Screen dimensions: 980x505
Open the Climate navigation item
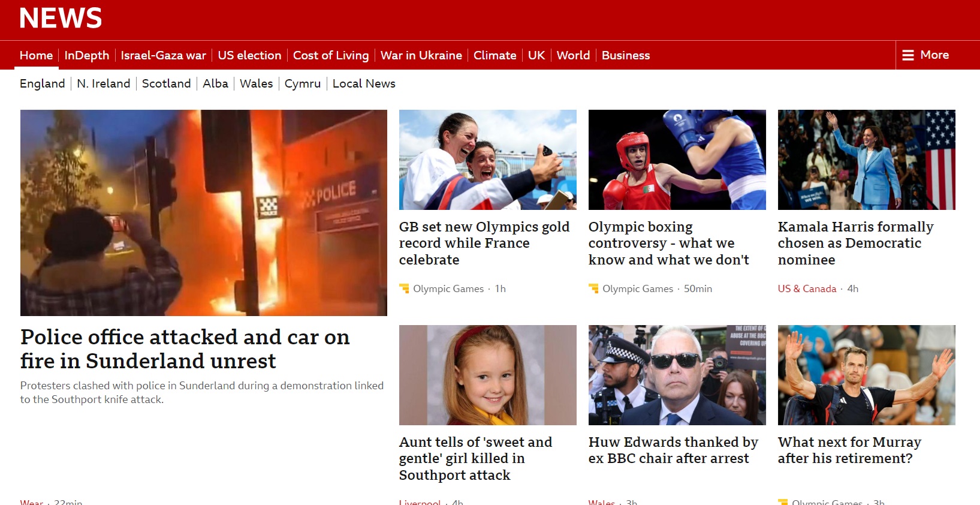pos(495,55)
